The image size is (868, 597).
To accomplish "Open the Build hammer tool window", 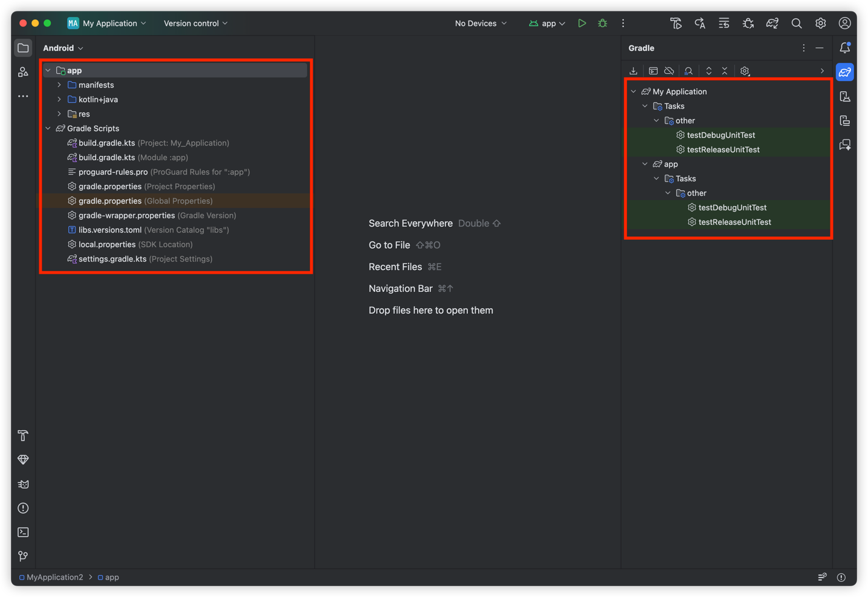I will [x=23, y=436].
